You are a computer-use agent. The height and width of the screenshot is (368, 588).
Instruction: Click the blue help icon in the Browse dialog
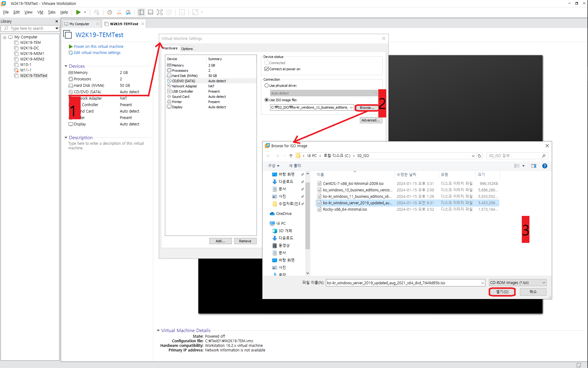[544, 166]
